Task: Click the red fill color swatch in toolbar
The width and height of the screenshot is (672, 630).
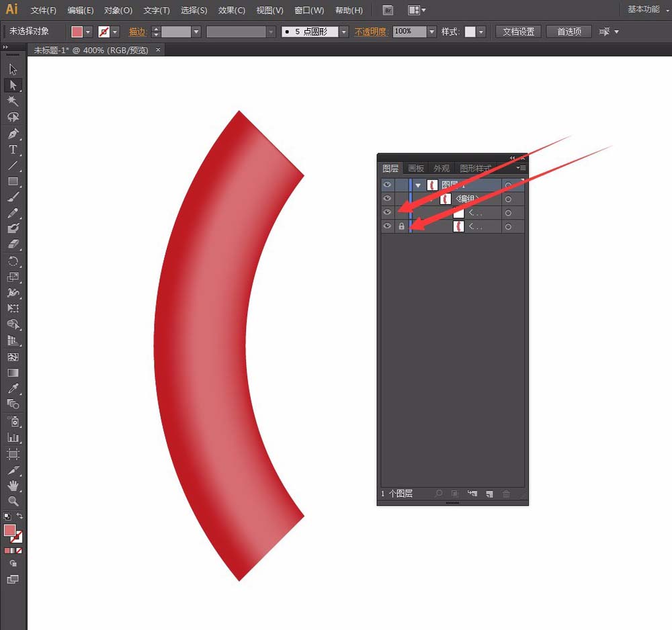Action: 76,31
